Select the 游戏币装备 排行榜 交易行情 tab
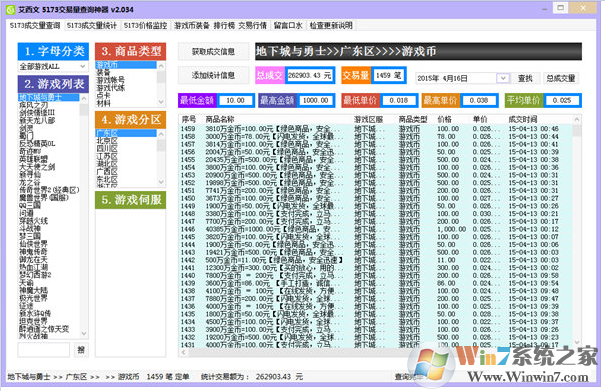 220,25
